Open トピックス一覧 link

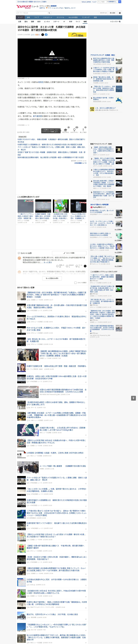coord(115,22)
